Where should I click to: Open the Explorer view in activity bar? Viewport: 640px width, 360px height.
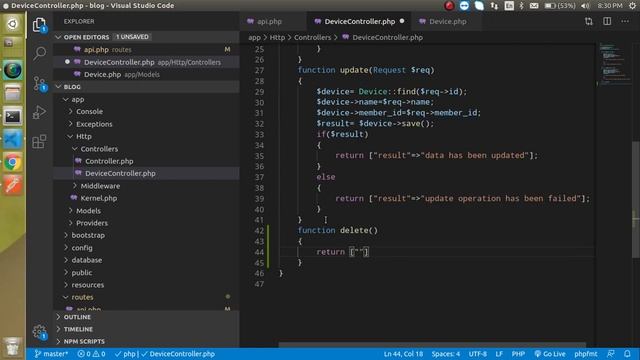(x=40, y=25)
